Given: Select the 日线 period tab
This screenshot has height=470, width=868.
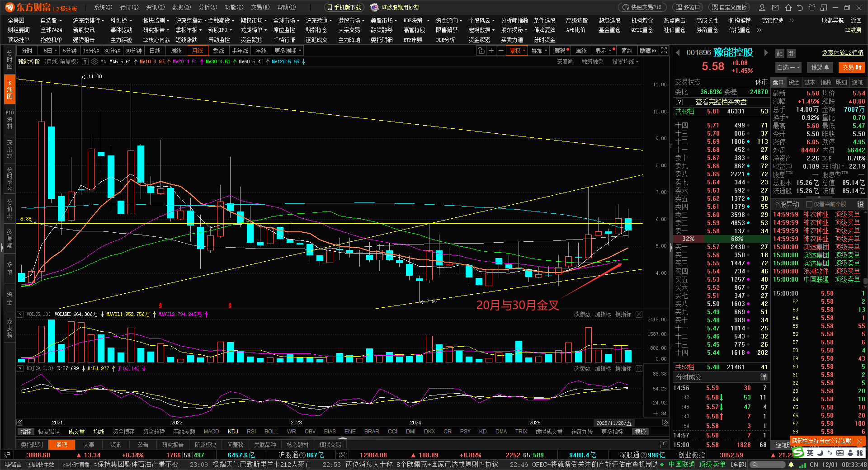Looking at the screenshot, I should 155,51.
